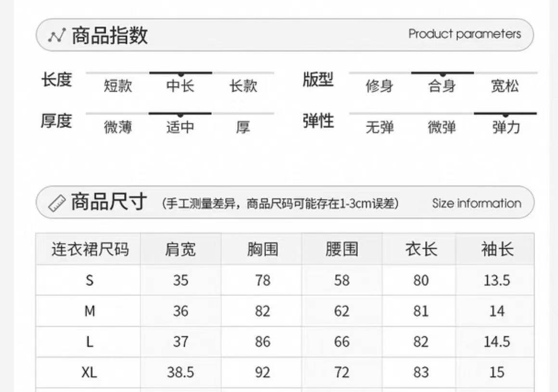Image resolution: width=558 pixels, height=392 pixels.
Task: Click the graph icon beside 商品指数
Action: point(57,36)
